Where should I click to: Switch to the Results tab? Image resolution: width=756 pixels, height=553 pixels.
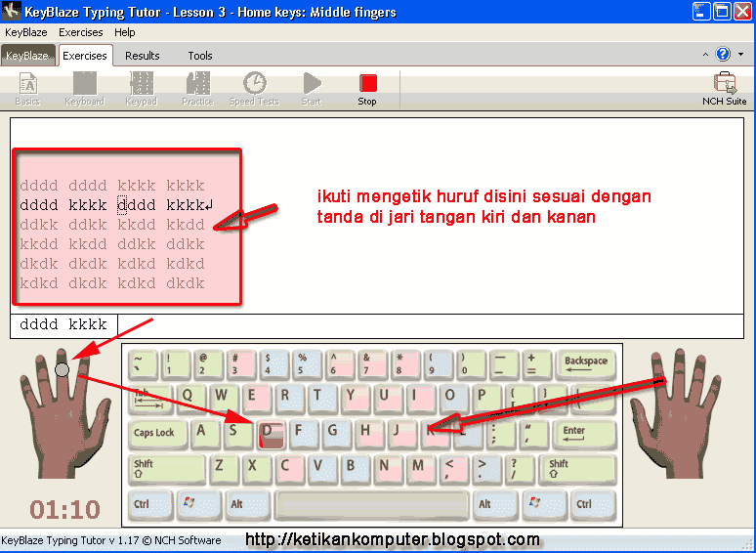tap(143, 56)
